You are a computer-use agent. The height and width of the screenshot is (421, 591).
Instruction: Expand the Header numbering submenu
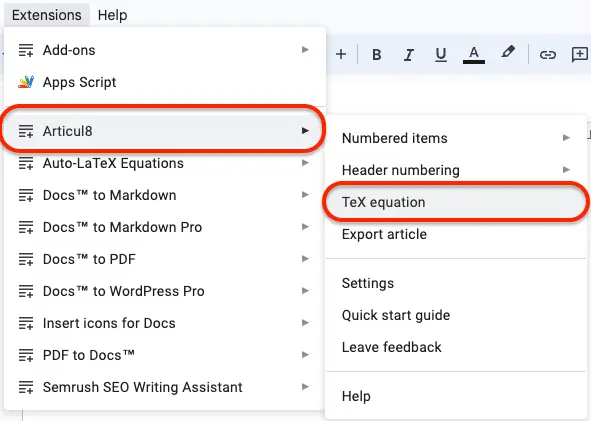pyautogui.click(x=456, y=170)
